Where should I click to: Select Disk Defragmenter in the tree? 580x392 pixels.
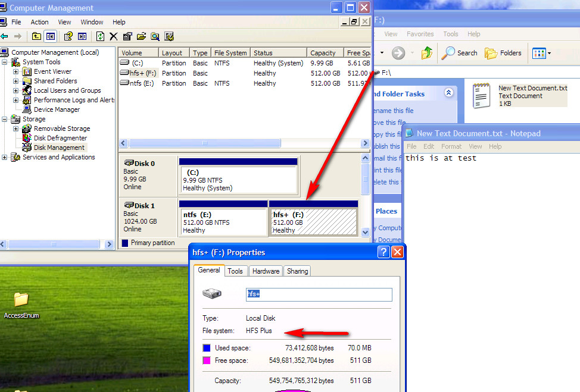pos(60,138)
